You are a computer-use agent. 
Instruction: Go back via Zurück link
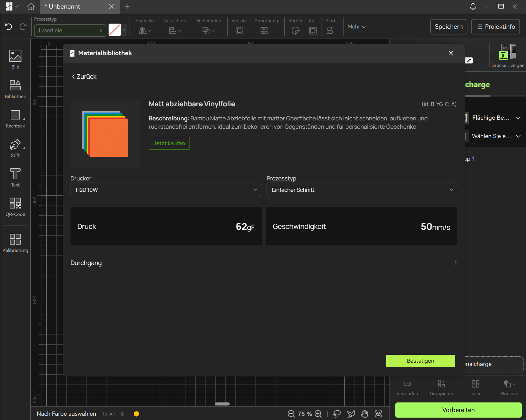click(x=84, y=77)
